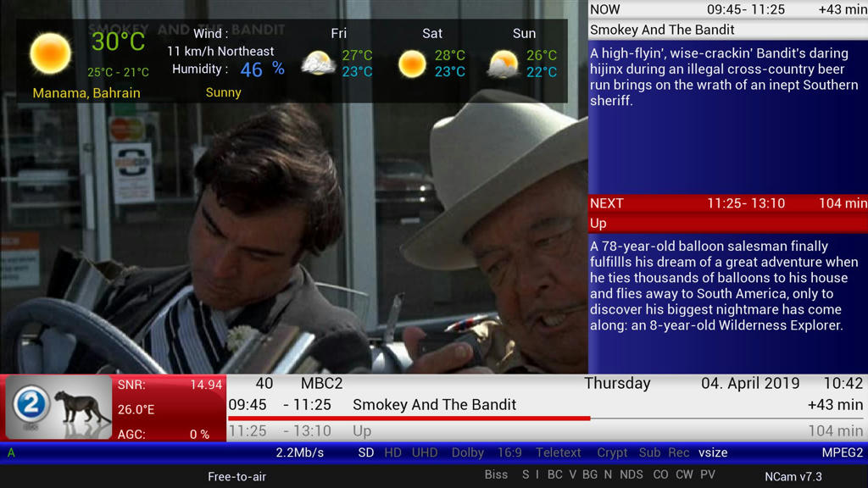The image size is (868, 488).
Task: Click Sunday's partly cloudy icon
Action: [504, 64]
